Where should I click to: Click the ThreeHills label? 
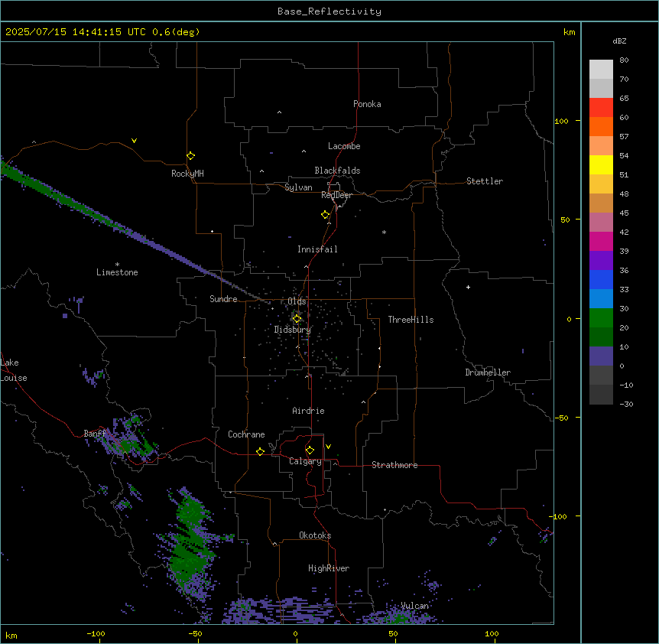click(411, 320)
